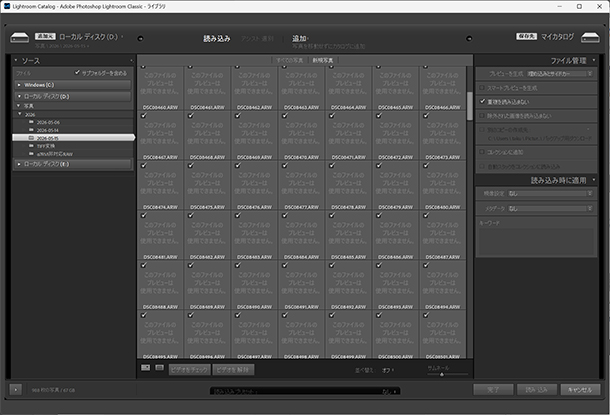Click the Lightroom app icon in title bar

7,6
